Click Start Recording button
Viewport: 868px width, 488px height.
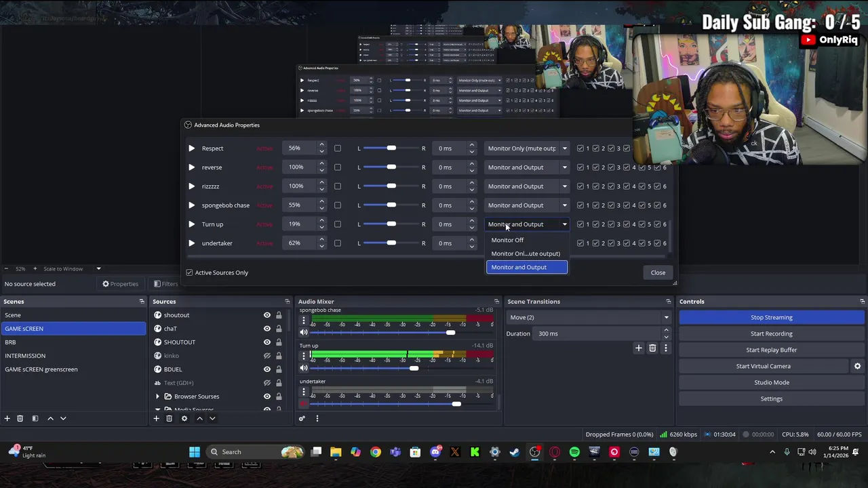coord(772,333)
